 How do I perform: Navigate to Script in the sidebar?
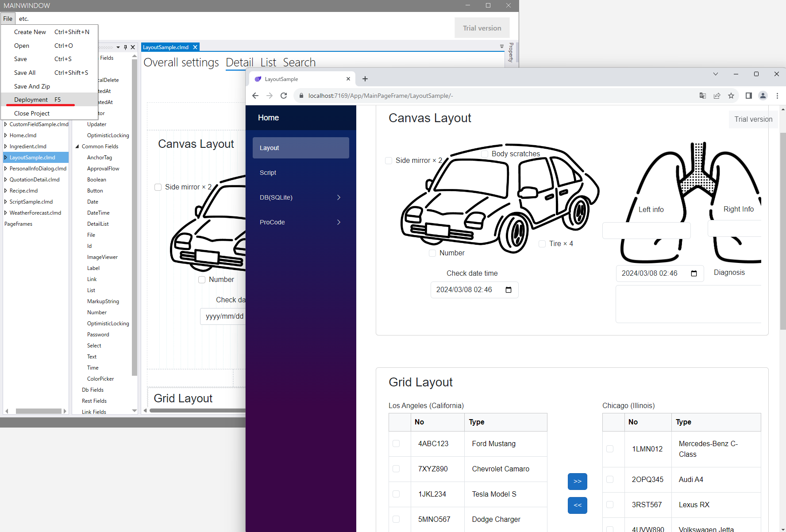[x=268, y=173]
